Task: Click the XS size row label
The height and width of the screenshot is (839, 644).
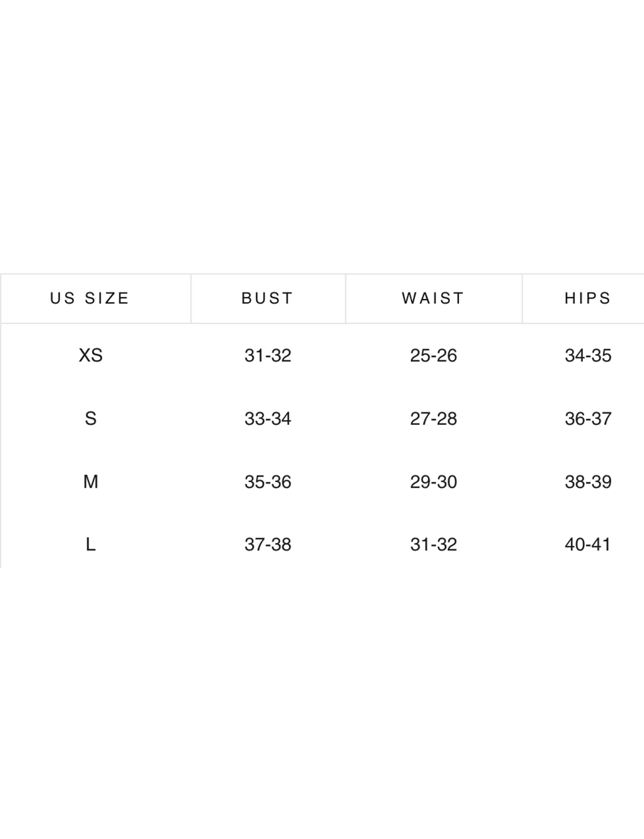Action: click(x=91, y=355)
